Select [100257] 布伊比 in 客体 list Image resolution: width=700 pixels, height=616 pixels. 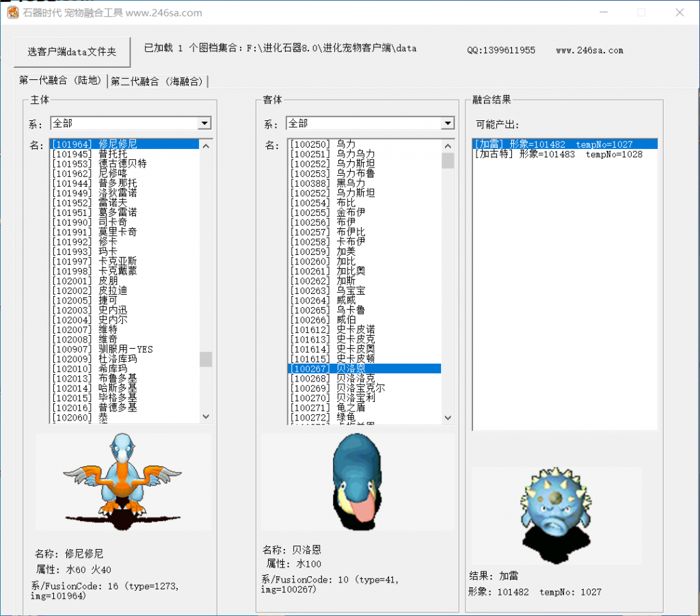click(365, 232)
